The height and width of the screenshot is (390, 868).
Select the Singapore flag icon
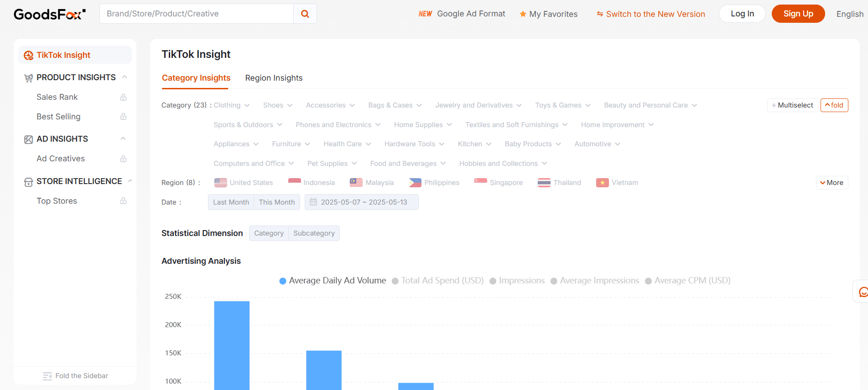coord(481,182)
